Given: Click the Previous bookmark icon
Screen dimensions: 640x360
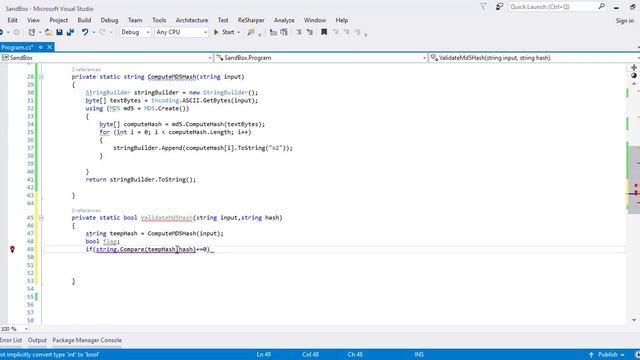Looking at the screenshot, I should pos(336,32).
